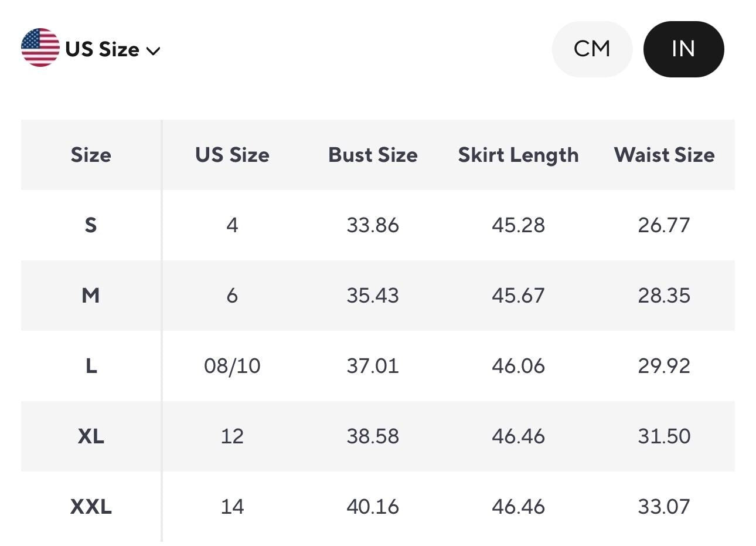
Task: Expand the US Size dropdown chevron
Action: pos(153,51)
